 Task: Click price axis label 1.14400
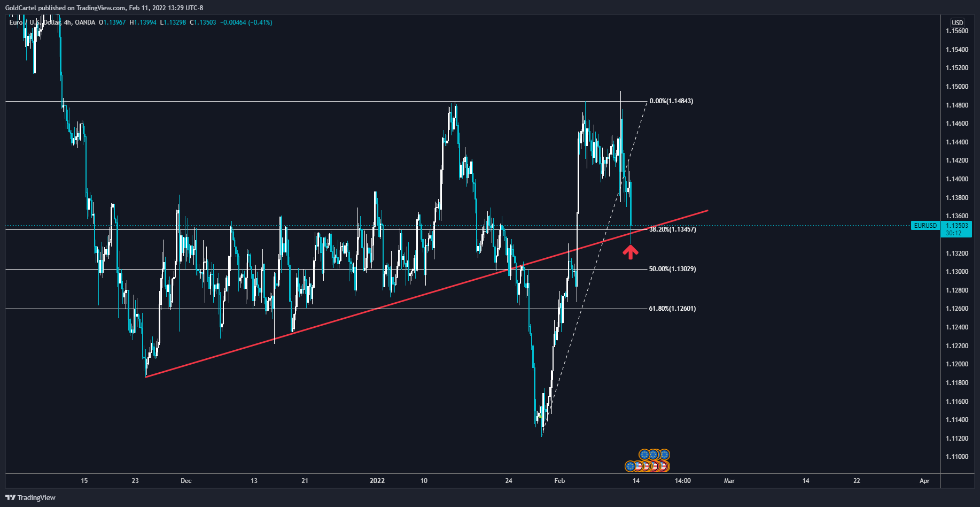click(x=957, y=142)
